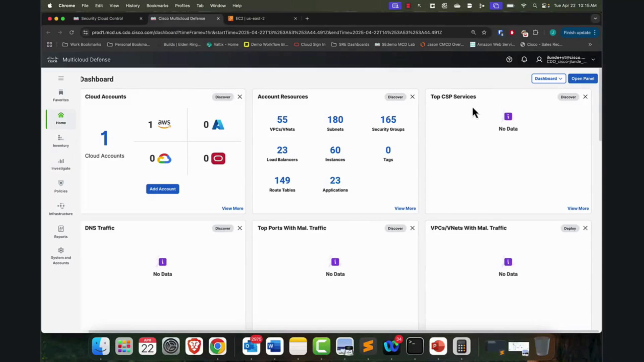Click View More in Cloud Accounts
644x362 pixels.
[x=232, y=208]
